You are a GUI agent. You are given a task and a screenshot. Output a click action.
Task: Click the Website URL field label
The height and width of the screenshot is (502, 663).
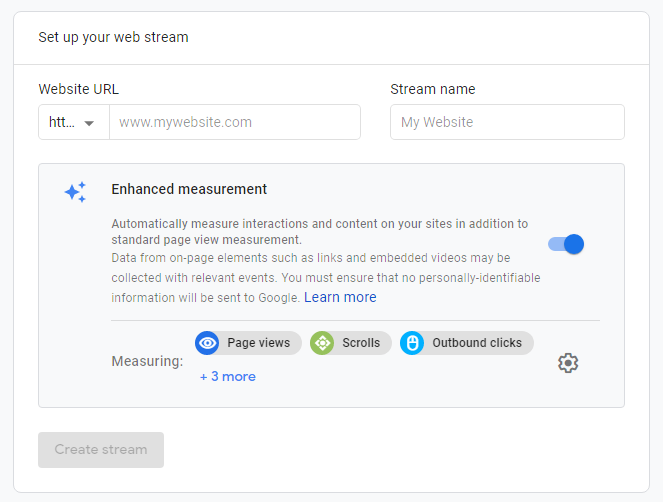[78, 89]
